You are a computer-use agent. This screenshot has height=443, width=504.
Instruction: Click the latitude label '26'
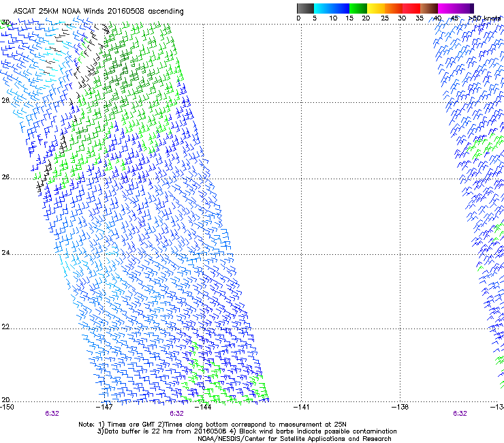pos(5,177)
